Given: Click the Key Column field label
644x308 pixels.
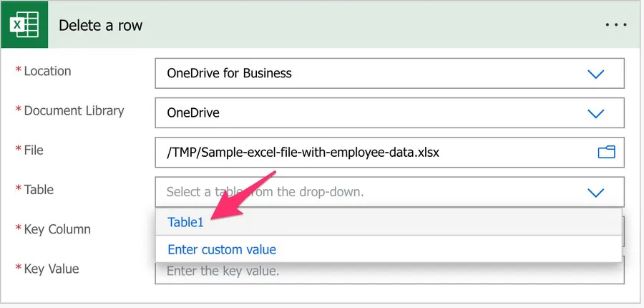Looking at the screenshot, I should click(x=57, y=229).
